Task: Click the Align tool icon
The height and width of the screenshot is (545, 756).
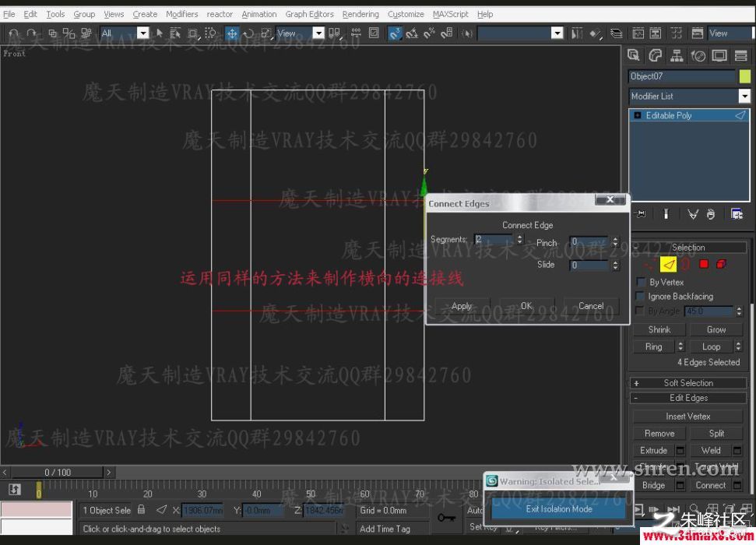Action: (596, 33)
